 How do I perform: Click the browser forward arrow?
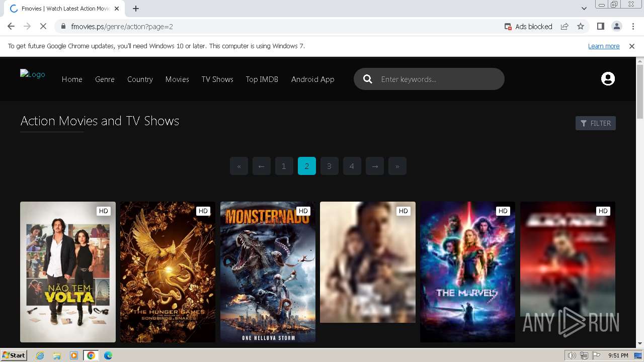[27, 27]
